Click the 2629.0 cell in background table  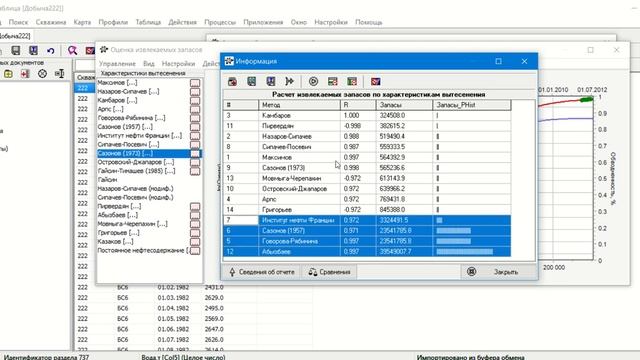click(214, 298)
